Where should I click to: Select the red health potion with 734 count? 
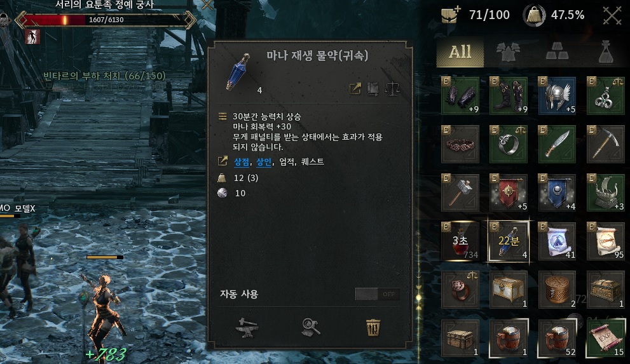tap(460, 241)
